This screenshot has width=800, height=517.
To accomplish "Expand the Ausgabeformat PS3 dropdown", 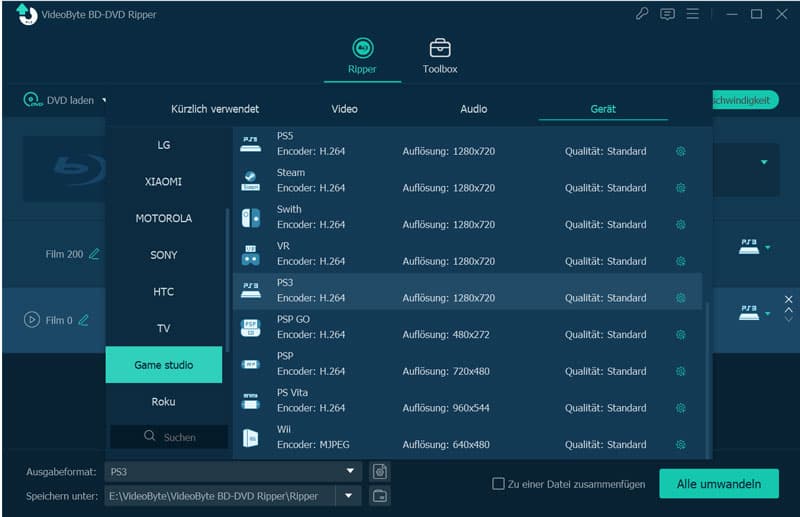I will point(350,471).
